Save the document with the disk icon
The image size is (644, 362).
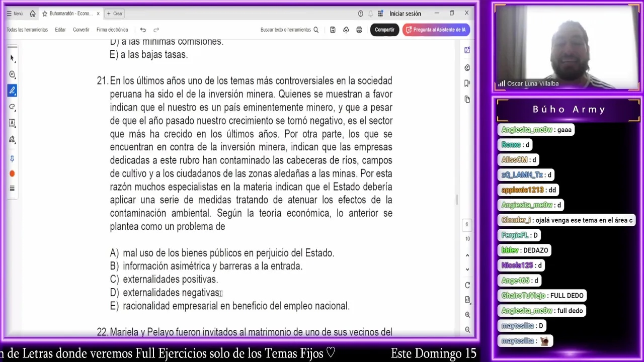[x=333, y=30]
